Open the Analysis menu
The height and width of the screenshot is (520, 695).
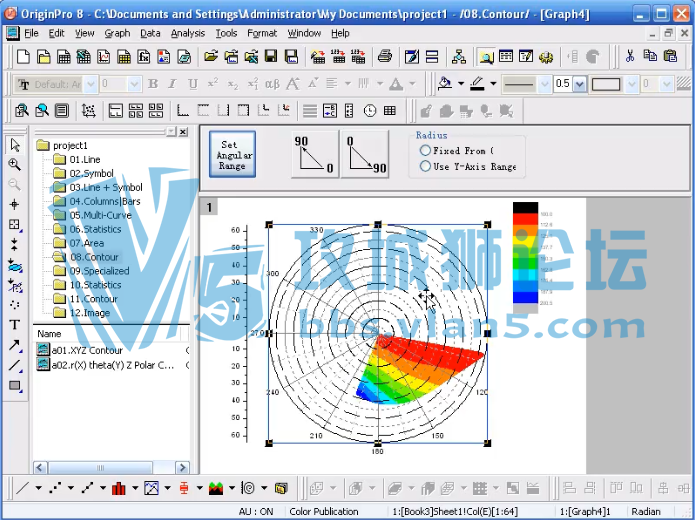click(187, 33)
